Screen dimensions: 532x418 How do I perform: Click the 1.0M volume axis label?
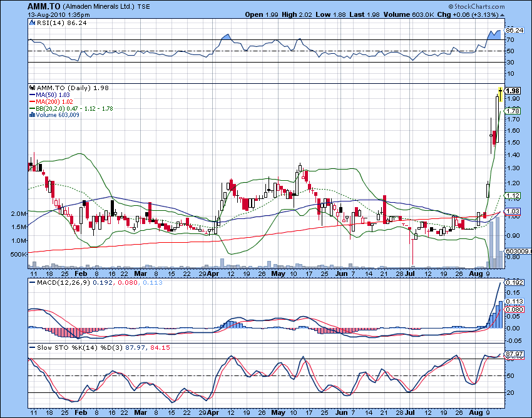coord(19,240)
